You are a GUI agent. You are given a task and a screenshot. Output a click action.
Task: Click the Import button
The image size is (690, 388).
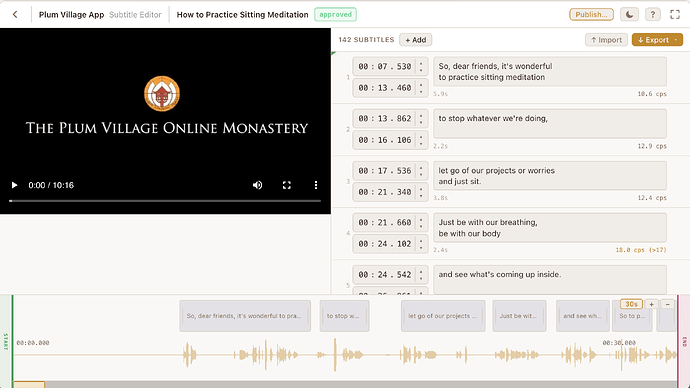(606, 40)
